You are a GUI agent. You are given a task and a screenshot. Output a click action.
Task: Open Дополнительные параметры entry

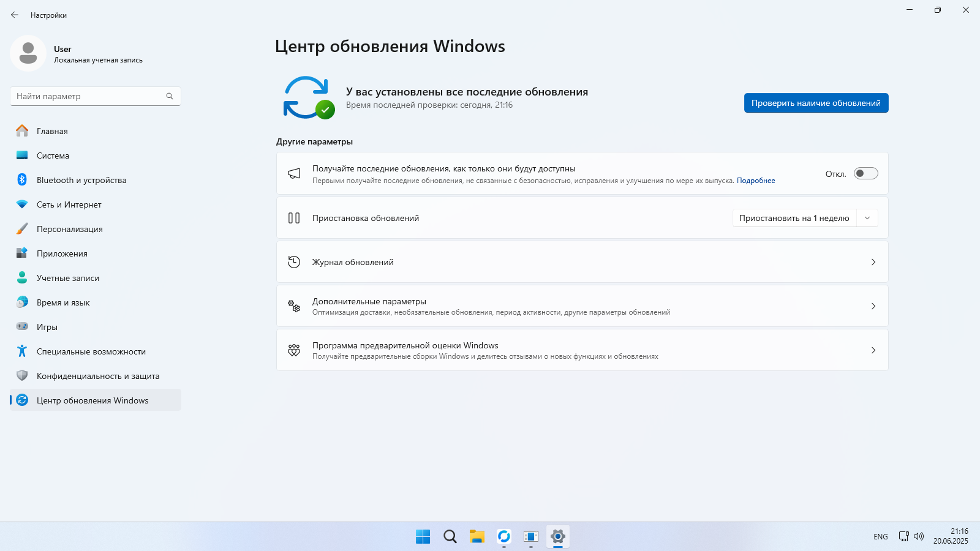(582, 306)
